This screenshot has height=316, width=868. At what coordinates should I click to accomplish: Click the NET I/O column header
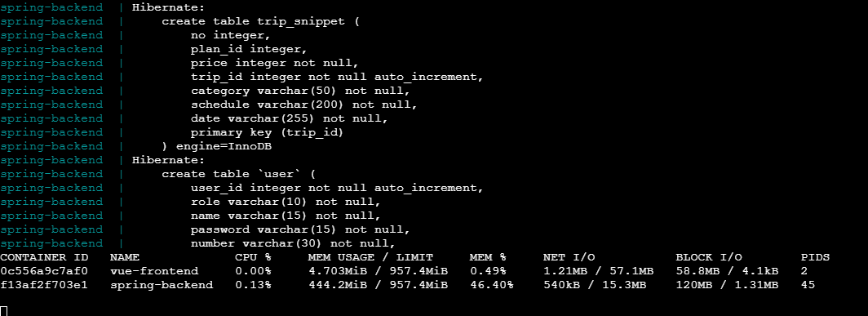pyautogui.click(x=569, y=257)
